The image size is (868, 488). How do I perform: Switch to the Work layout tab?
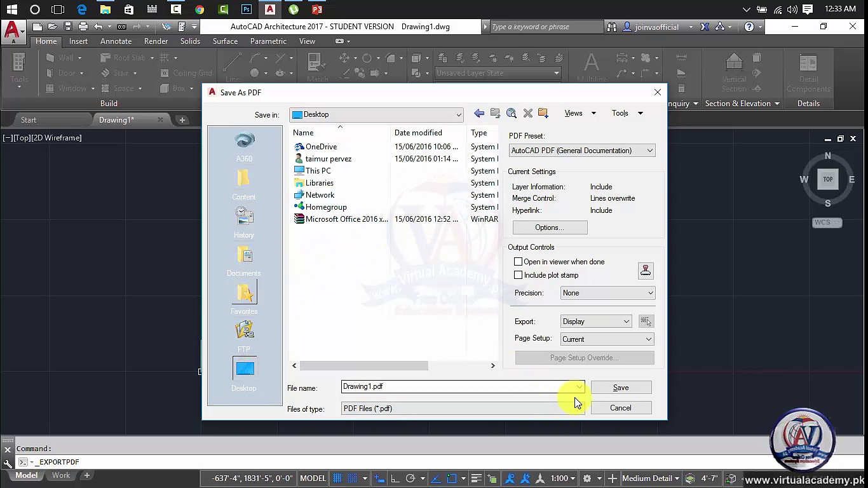tap(61, 475)
